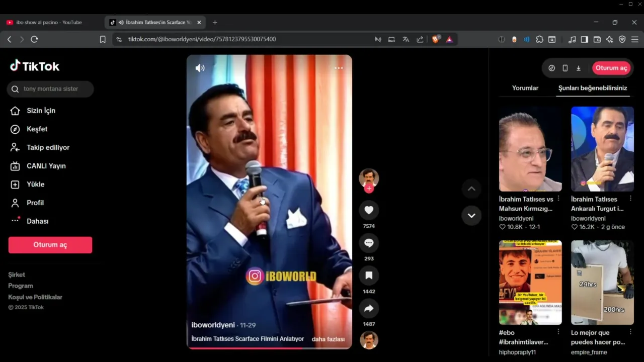Open the coins icon in header pill

(552, 68)
